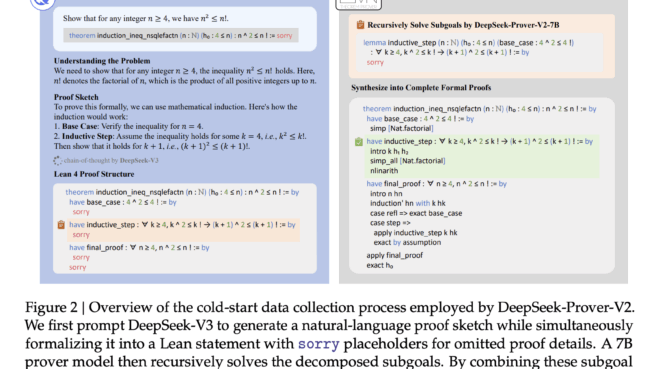Click the apply final_proof line
656x369 pixels.
(395, 255)
